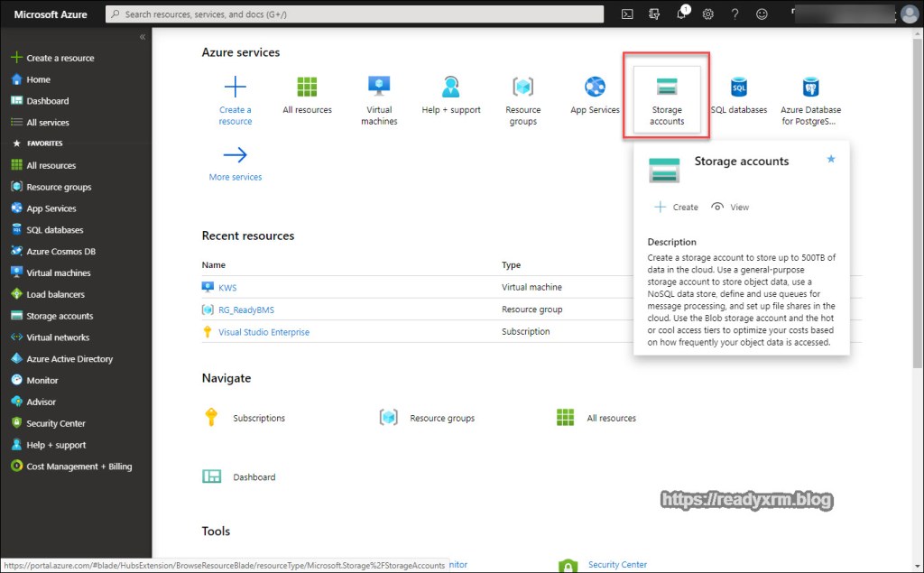The image size is (924, 573).
Task: Select Azure Cosmos DB in sidebar
Action: 60,252
